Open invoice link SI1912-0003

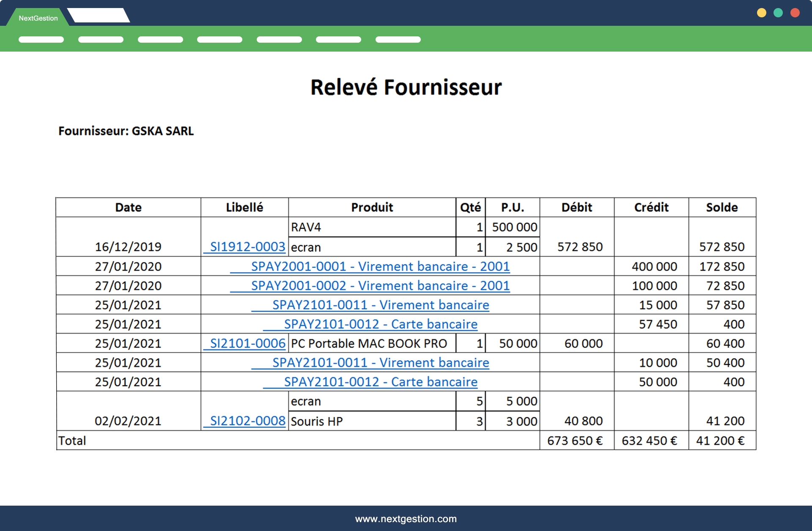(x=247, y=247)
